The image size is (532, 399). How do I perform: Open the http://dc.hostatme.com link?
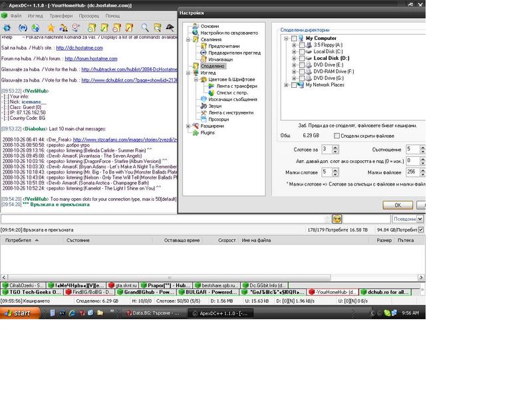coord(79,48)
